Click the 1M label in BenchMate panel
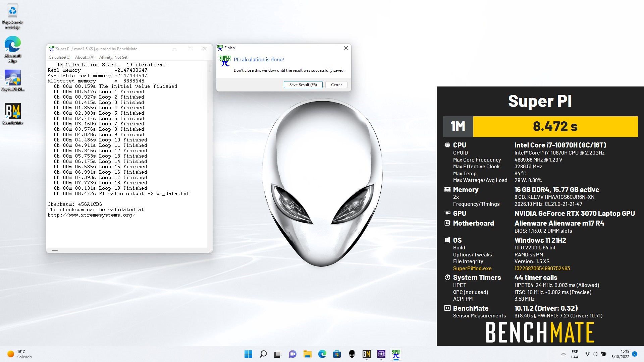 point(458,127)
